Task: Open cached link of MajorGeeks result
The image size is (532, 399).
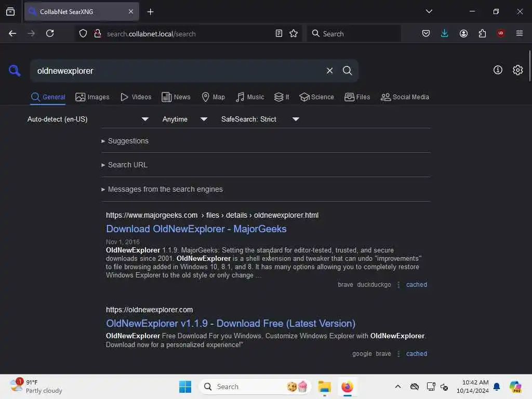Action: click(x=416, y=285)
